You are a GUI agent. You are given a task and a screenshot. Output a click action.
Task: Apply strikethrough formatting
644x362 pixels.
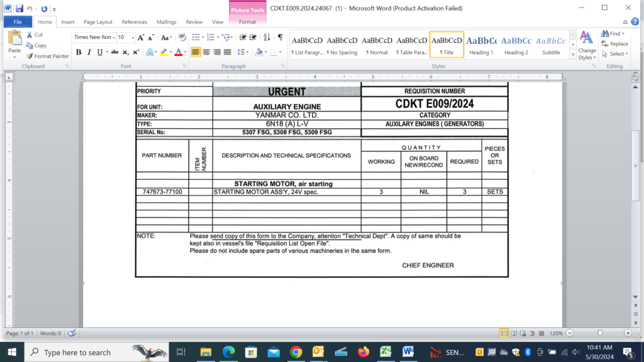pyautogui.click(x=114, y=52)
